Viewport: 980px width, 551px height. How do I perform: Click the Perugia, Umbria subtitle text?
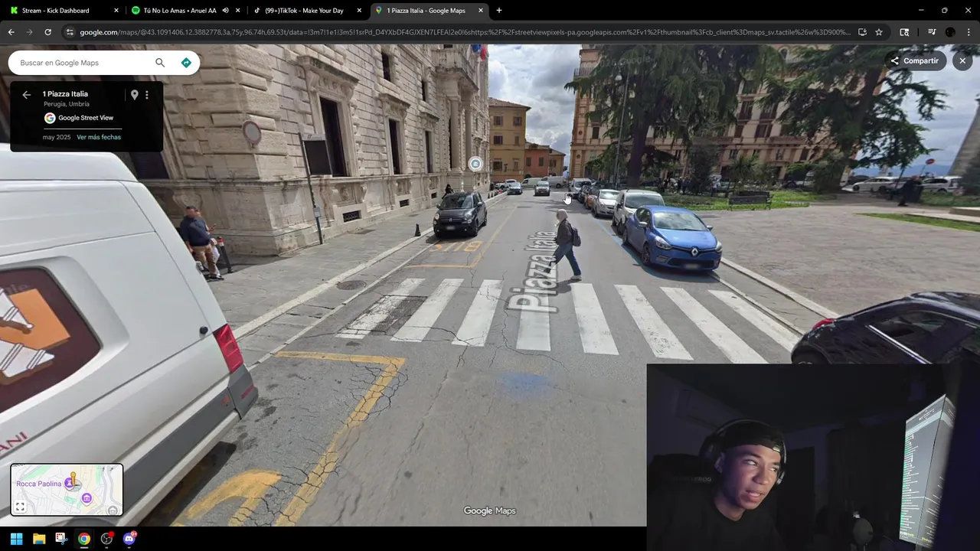coord(66,104)
